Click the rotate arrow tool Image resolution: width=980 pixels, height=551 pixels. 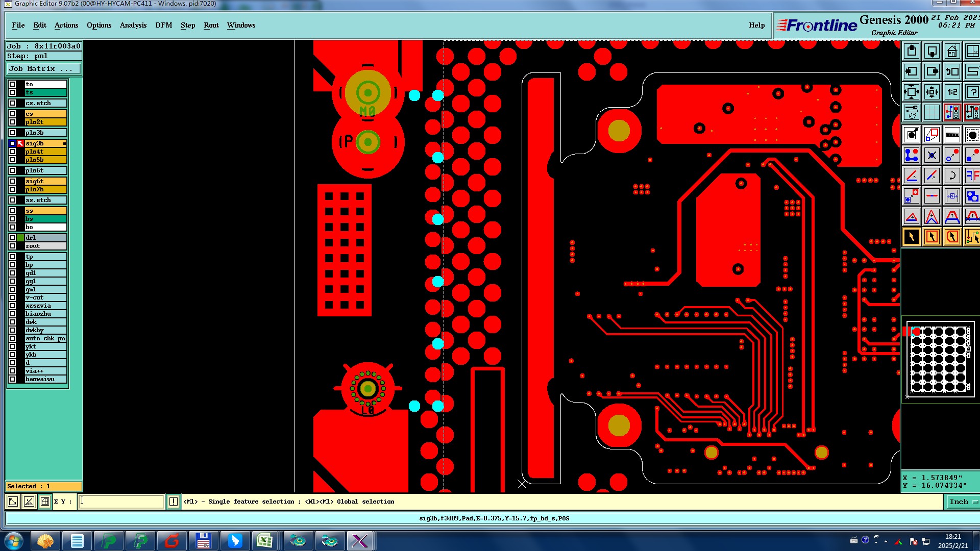click(x=952, y=176)
